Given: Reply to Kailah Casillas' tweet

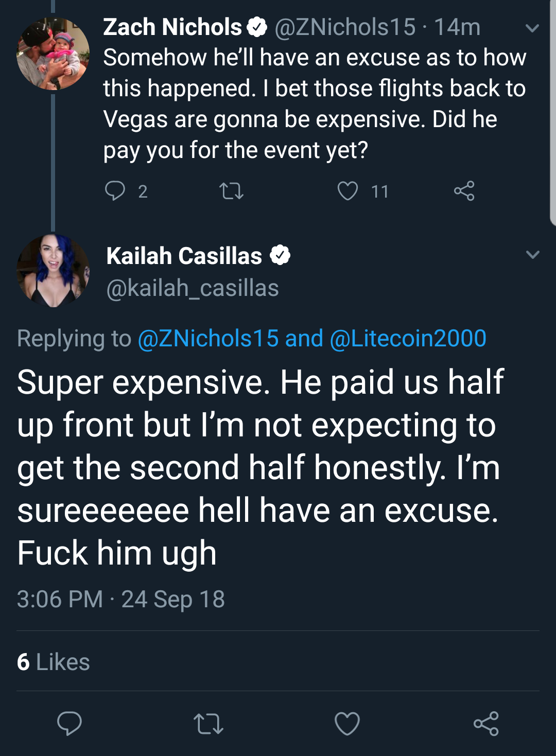Looking at the screenshot, I should (x=69, y=723).
